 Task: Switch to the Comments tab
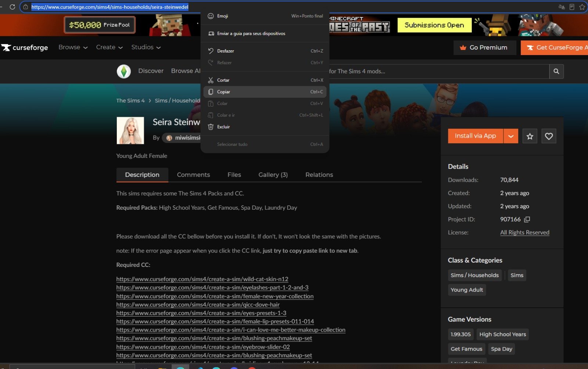(193, 175)
